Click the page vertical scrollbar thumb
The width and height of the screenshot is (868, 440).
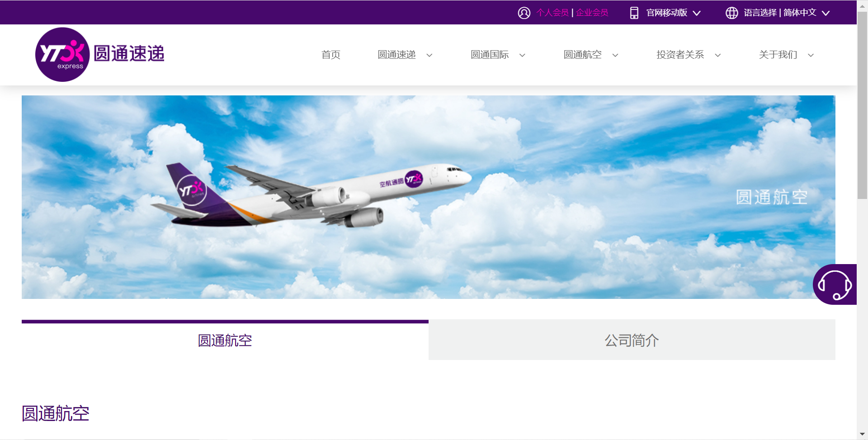[x=862, y=105]
